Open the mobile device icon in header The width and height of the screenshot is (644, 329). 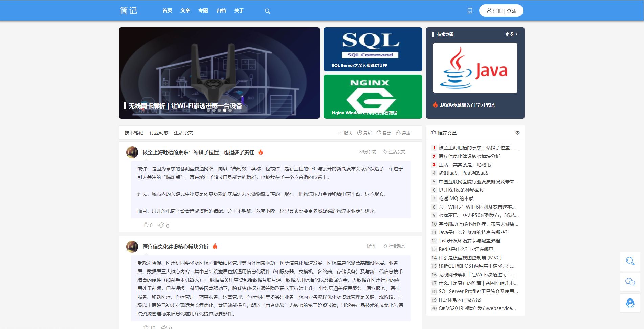coord(470,10)
